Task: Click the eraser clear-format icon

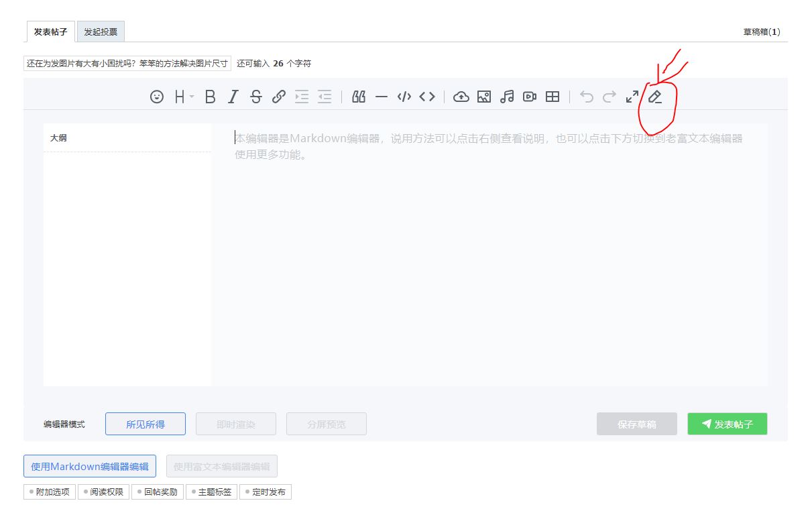Action: 655,97
